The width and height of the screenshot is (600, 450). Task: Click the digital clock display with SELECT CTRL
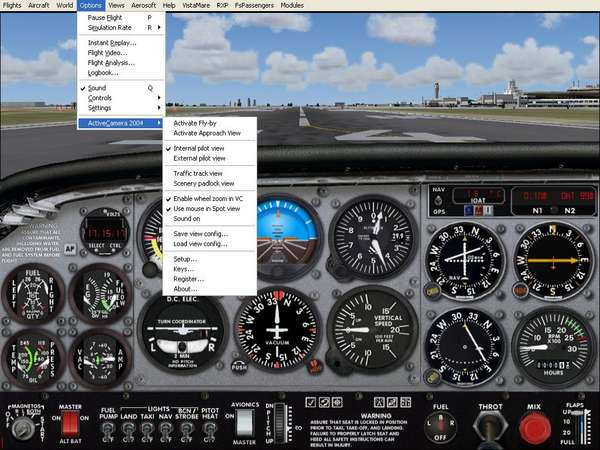[x=104, y=232]
